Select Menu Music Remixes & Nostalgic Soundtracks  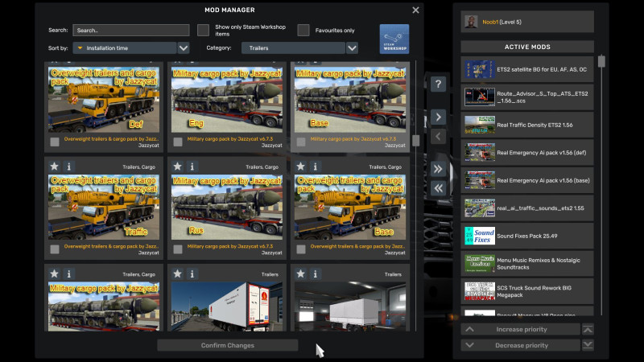(x=527, y=264)
